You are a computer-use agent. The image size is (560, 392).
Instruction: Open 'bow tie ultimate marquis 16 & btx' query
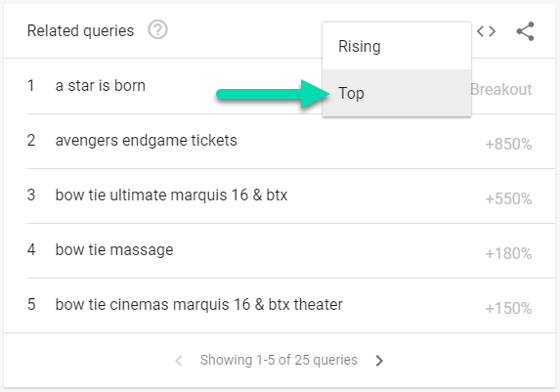(x=171, y=196)
